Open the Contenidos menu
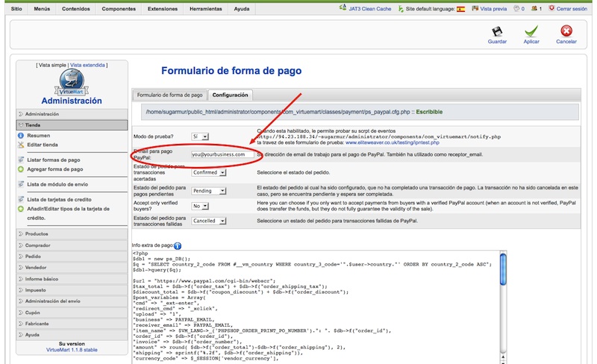Viewport: 597px width, 364px height. pos(76,9)
